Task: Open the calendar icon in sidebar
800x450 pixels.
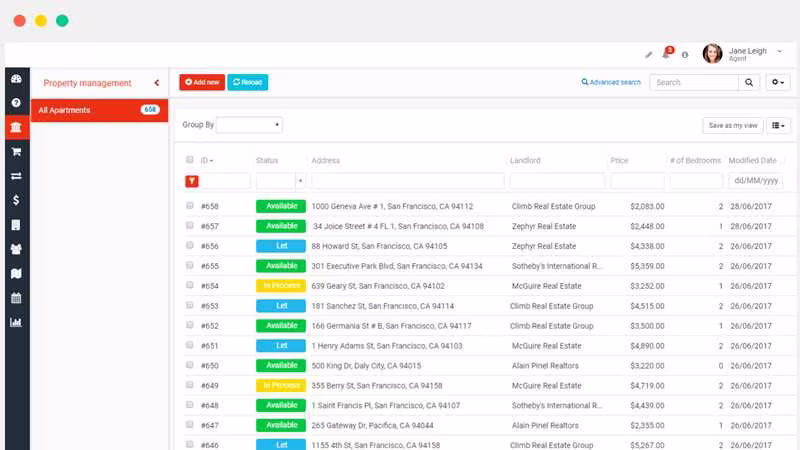Action: tap(16, 298)
